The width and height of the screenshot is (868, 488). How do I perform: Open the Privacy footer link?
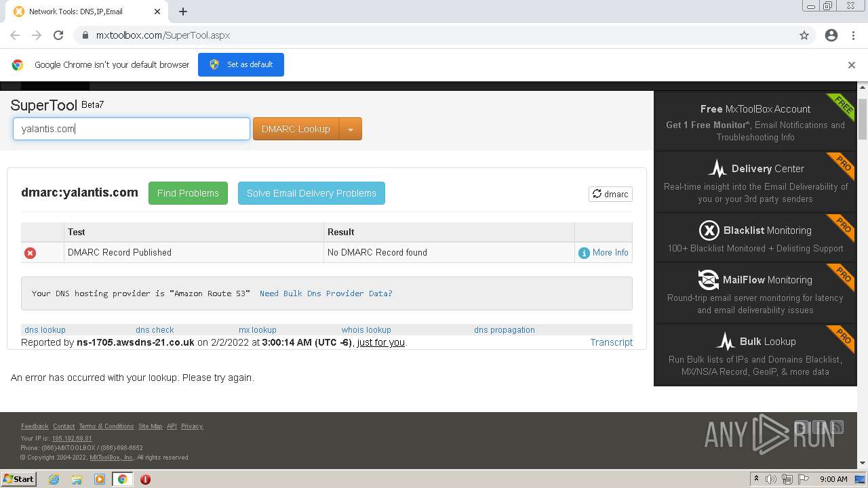coord(192,426)
